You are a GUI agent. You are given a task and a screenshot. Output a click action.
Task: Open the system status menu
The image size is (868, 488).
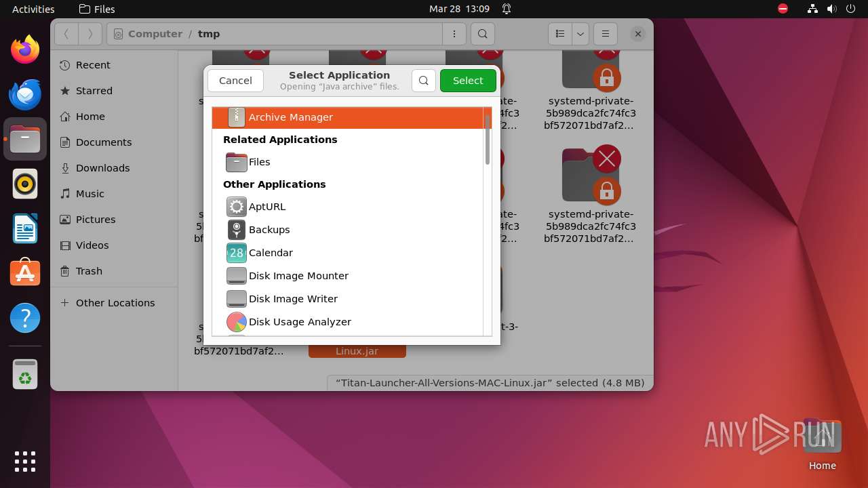831,9
